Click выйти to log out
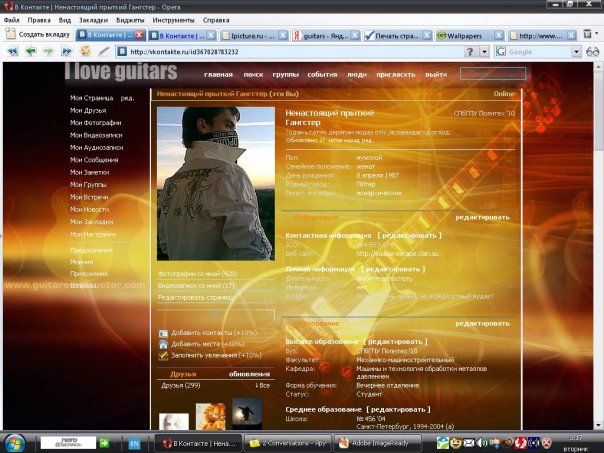604x453 pixels. (x=436, y=75)
